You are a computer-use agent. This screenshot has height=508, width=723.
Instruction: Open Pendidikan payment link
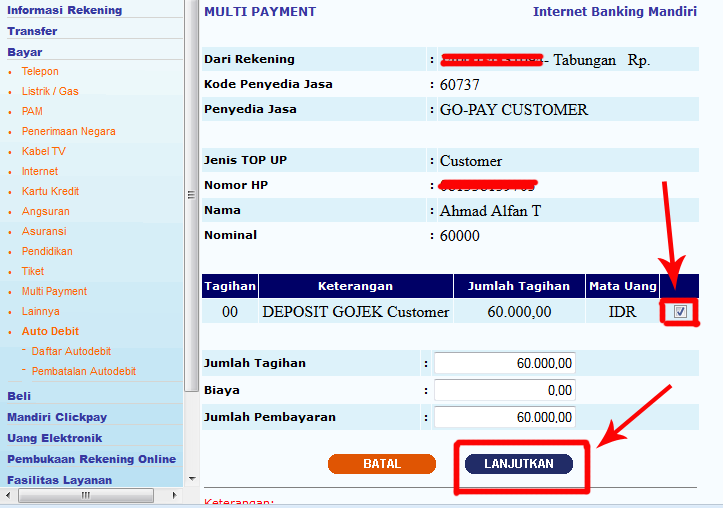point(47,251)
